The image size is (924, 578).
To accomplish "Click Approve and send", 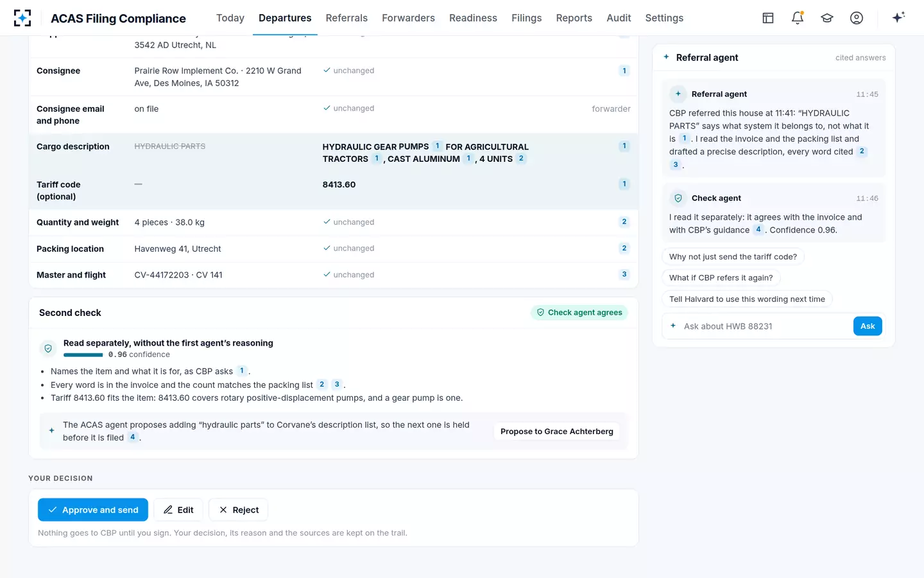I will 93,510.
